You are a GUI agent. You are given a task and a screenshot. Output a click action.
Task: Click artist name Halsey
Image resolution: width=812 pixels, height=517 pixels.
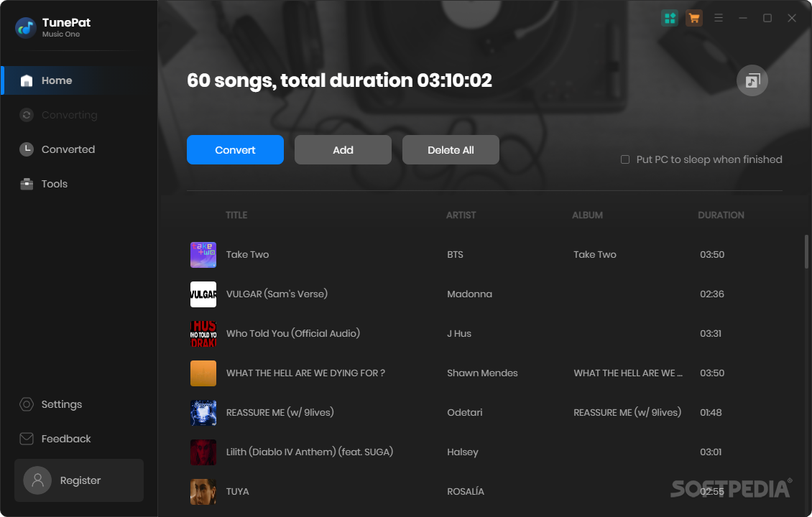tap(463, 452)
